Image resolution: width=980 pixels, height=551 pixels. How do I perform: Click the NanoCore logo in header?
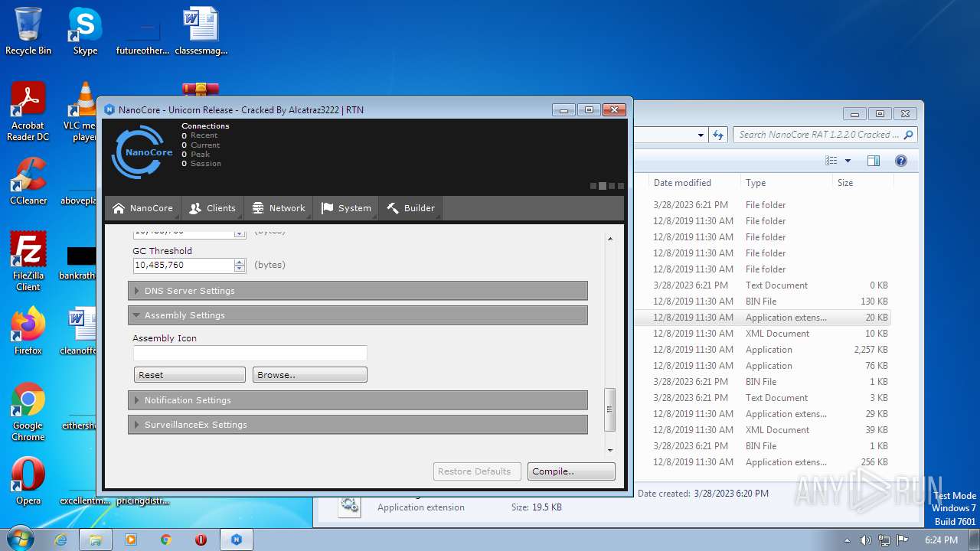click(x=142, y=152)
